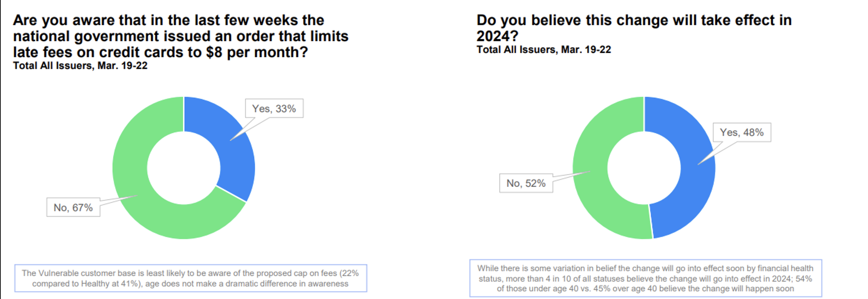Click the hollow center of the 2024 donut
The width and height of the screenshot is (868, 299).
[644, 168]
